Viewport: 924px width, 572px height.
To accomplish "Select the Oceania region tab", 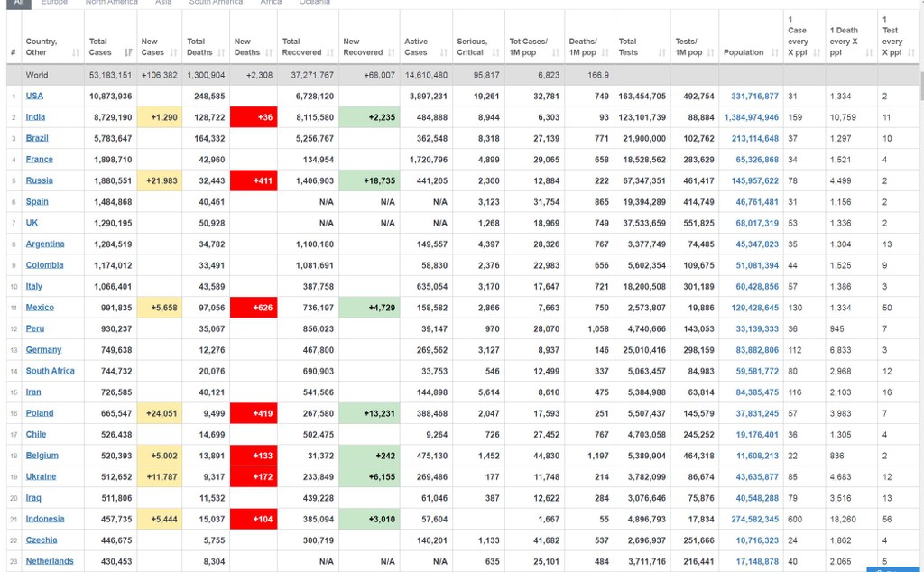I will [315, 3].
